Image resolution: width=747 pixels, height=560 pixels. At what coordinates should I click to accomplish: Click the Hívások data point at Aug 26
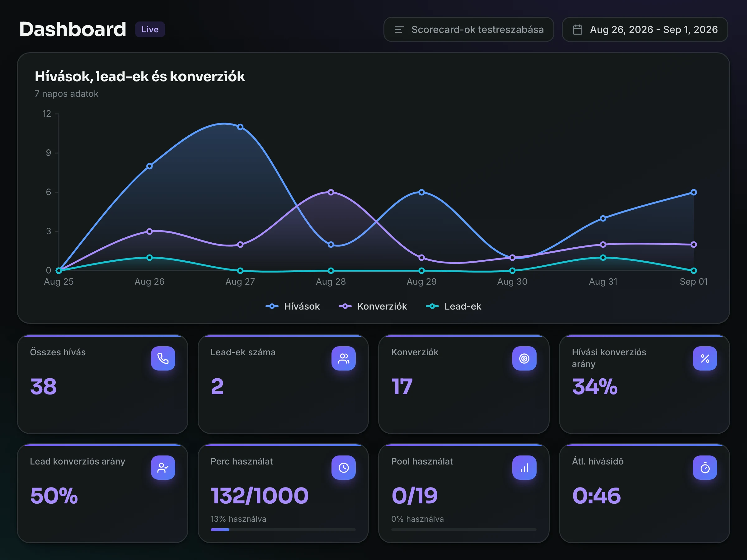click(150, 166)
